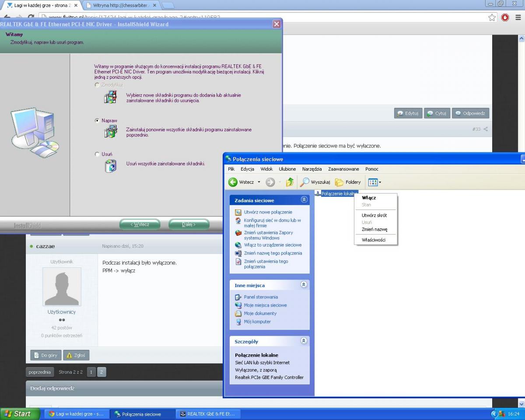Select the Usuń radio button in the wizard
The image size is (525, 420).
pos(97,154)
